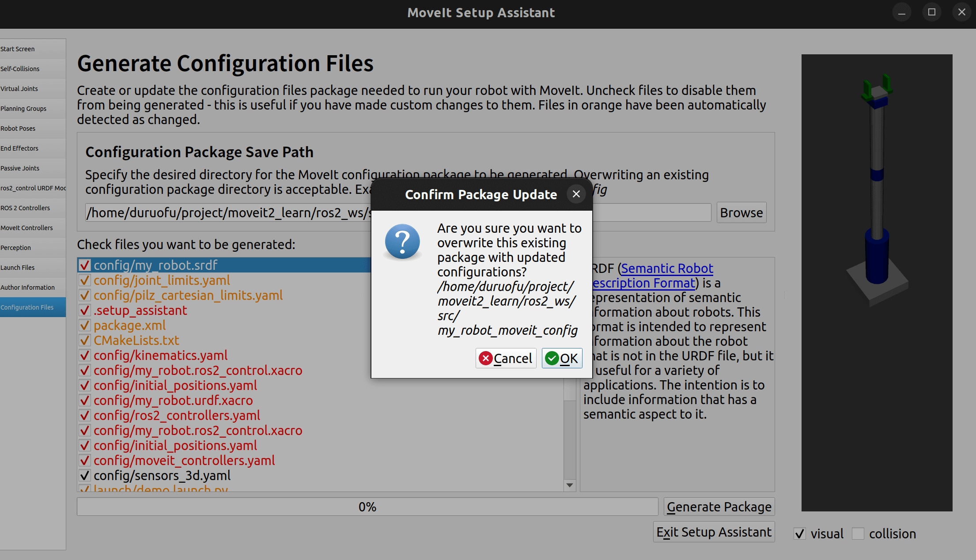Toggle the visual checkbox
Viewport: 976px width, 560px height.
tap(800, 534)
